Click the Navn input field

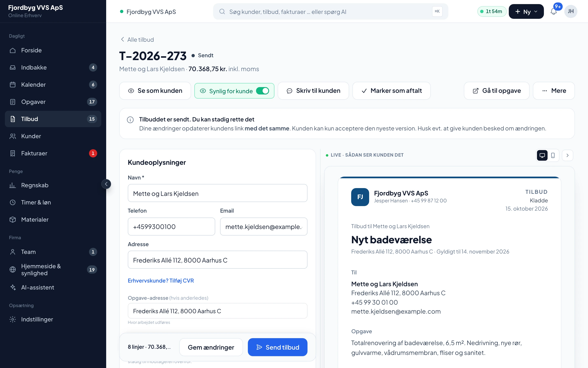217,193
